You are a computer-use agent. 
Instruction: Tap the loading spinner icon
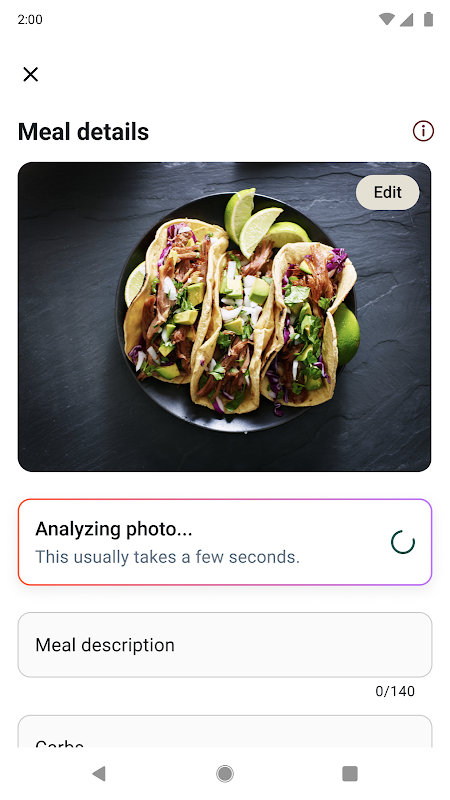403,542
